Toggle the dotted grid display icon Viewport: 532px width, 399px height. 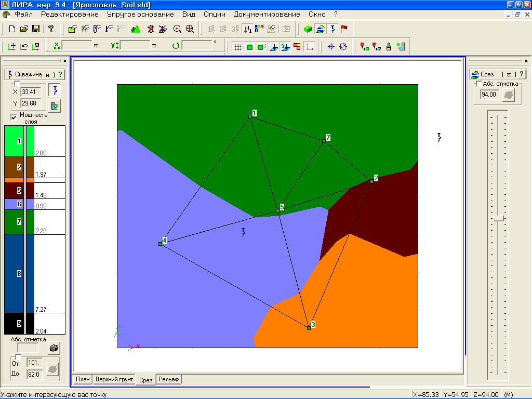point(237,47)
